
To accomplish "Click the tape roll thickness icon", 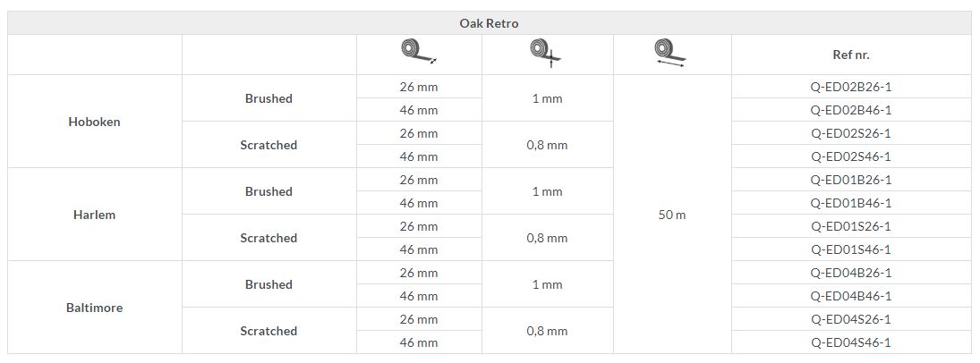I will [x=546, y=53].
